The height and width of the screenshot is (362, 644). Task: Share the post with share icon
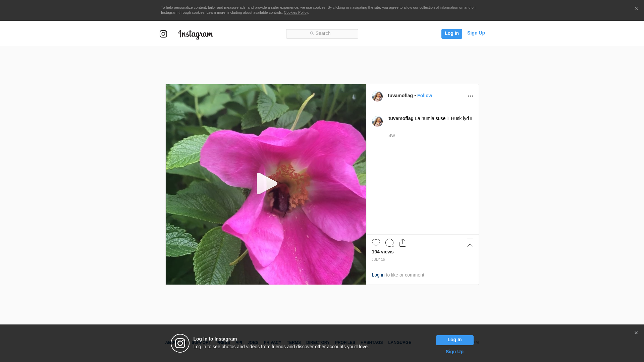point(402,243)
